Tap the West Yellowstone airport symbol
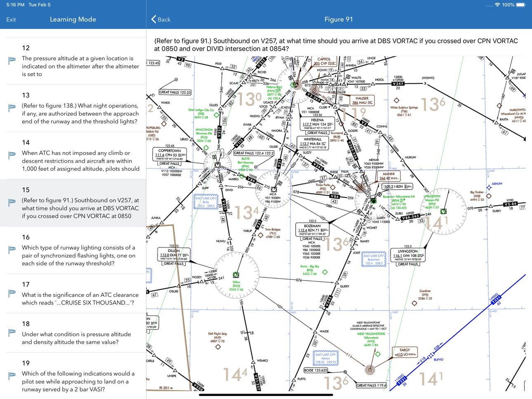Screen dimensions: 532x399 click(378, 354)
